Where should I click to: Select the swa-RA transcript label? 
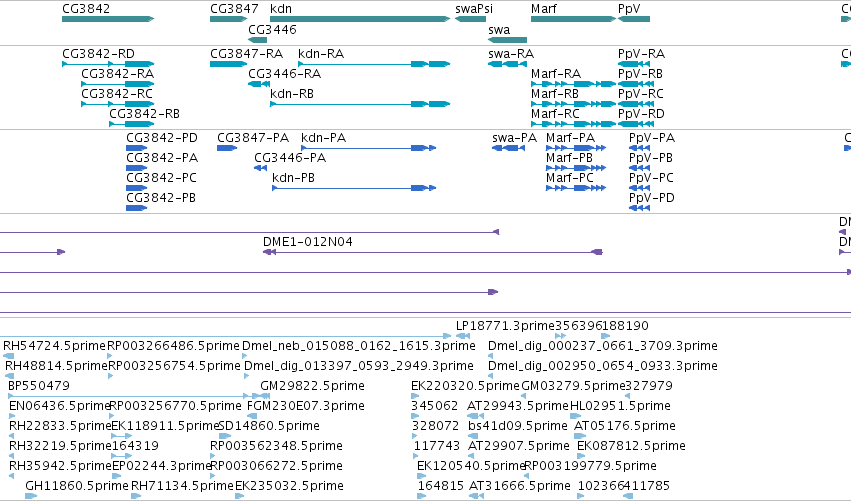tap(511, 54)
